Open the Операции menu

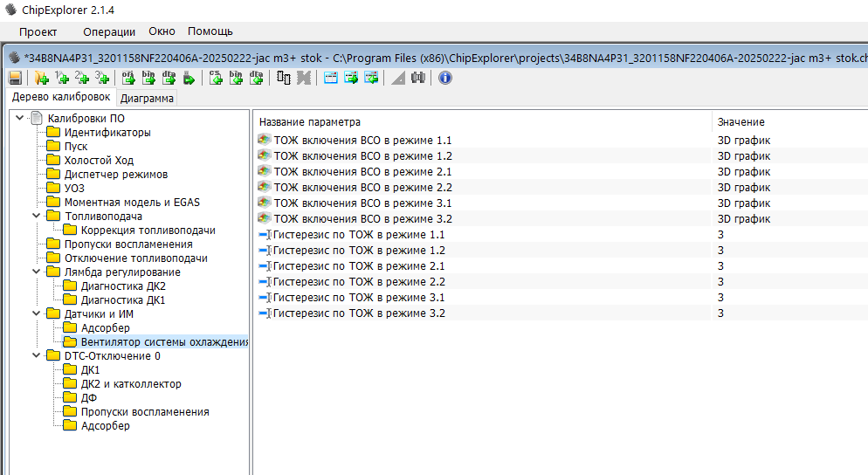coord(109,31)
